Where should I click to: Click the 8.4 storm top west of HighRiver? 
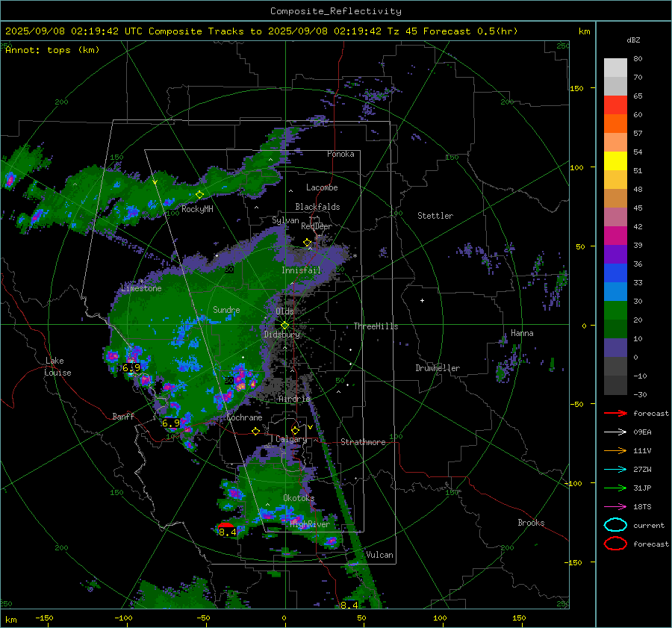click(228, 532)
